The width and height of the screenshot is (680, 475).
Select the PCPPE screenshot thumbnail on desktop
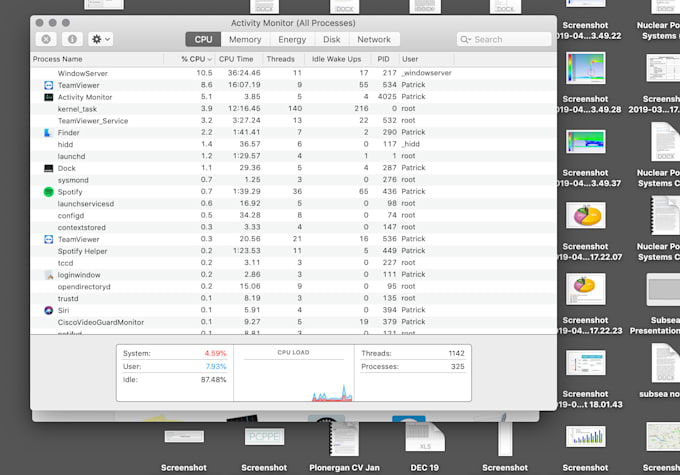pos(264,436)
